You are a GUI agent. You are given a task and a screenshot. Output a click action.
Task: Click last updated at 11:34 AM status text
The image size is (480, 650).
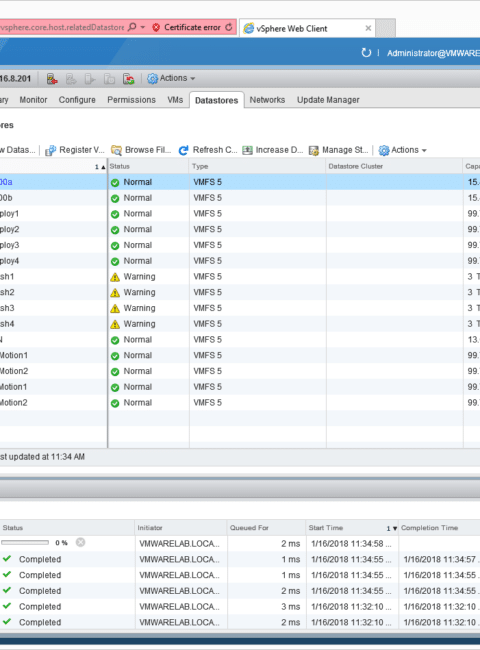[42, 457]
